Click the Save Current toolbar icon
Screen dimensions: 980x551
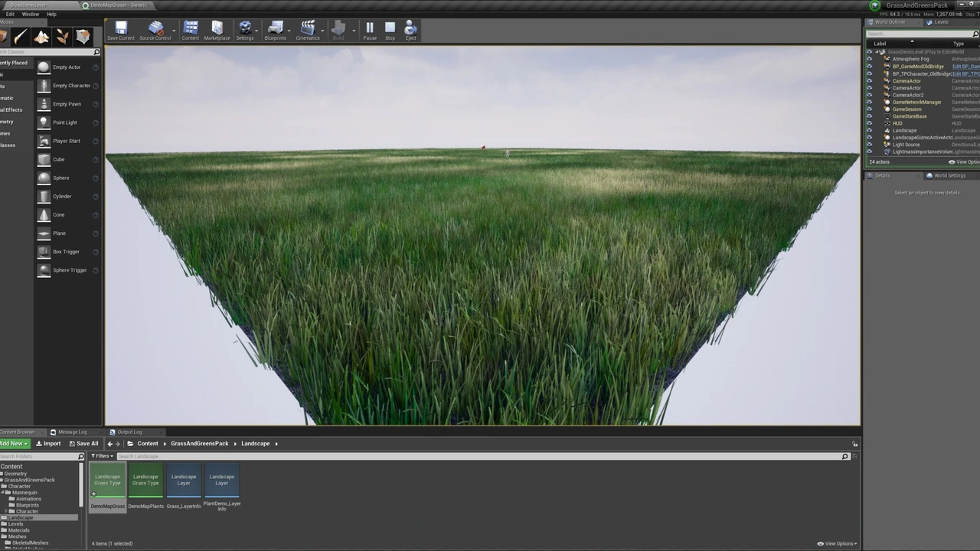click(120, 31)
